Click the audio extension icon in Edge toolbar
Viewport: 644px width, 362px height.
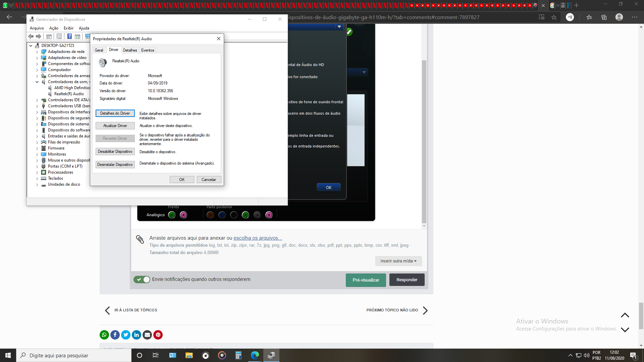[x=570, y=17]
